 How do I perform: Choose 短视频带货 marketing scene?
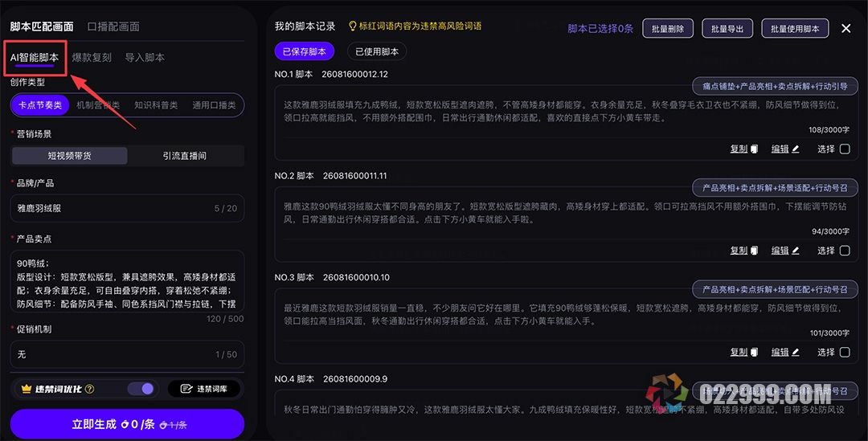coord(70,156)
